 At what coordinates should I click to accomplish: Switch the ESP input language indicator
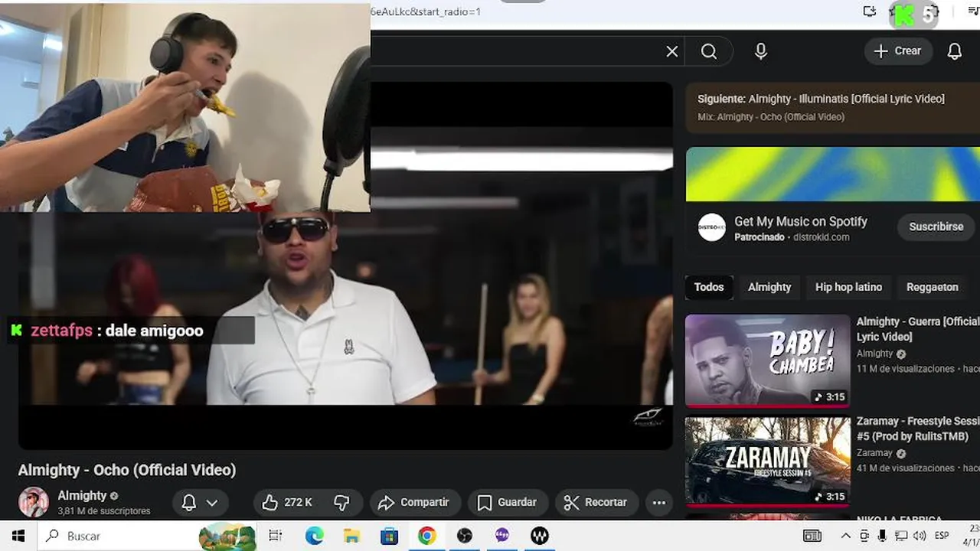click(942, 536)
